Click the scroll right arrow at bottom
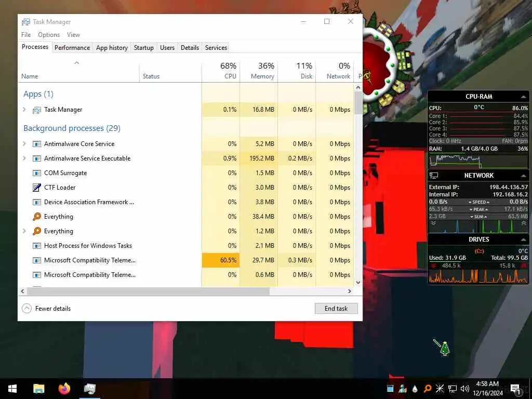 coord(350,291)
